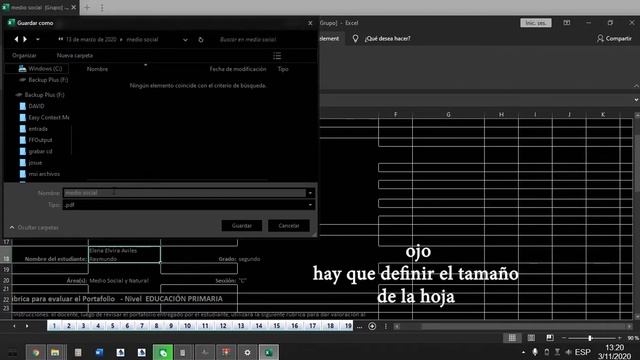Open the Tipo file type dropdown
Image resolution: width=640 pixels, height=360 pixels.
coord(189,205)
